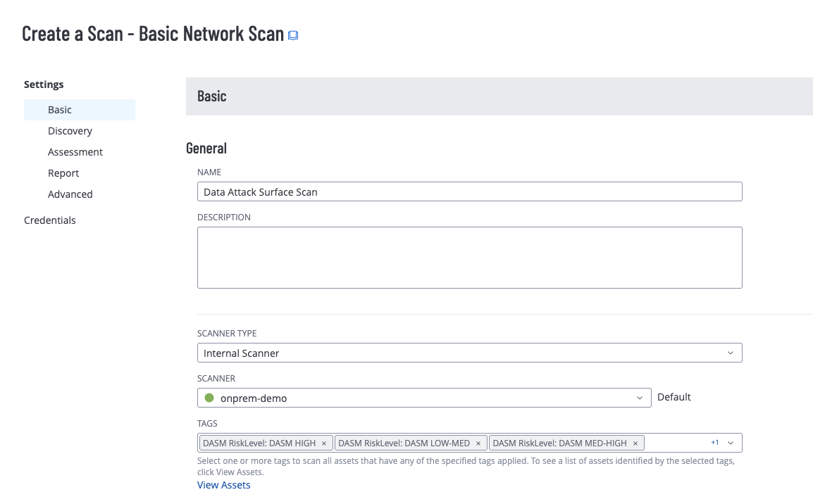Screen dimensions: 813x504
Task: Click the green onprem-demo status dot
Action: pos(209,398)
